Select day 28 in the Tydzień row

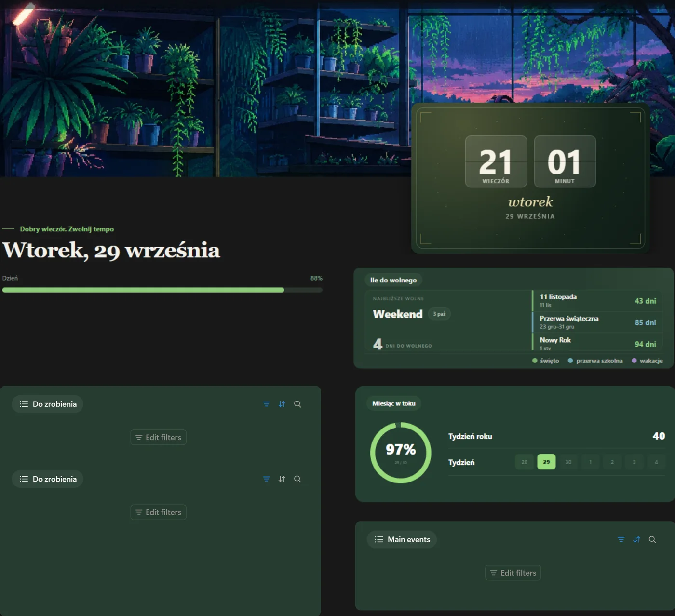[524, 462]
